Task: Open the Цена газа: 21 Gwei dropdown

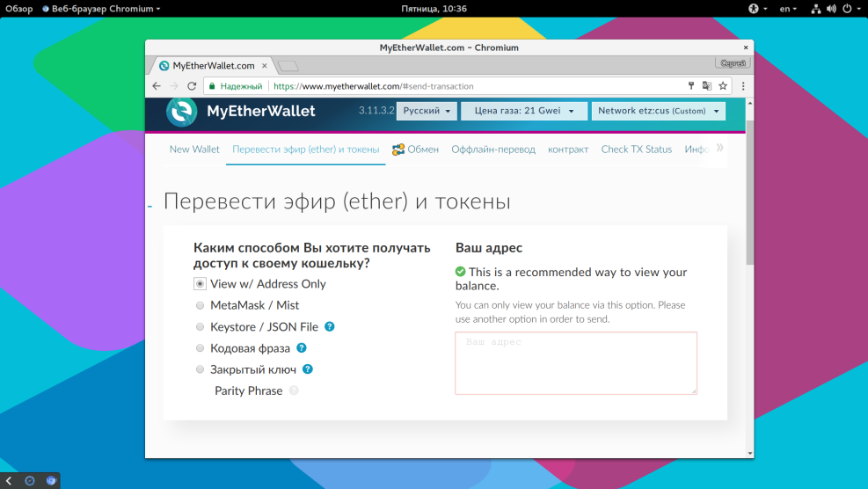Action: click(523, 111)
